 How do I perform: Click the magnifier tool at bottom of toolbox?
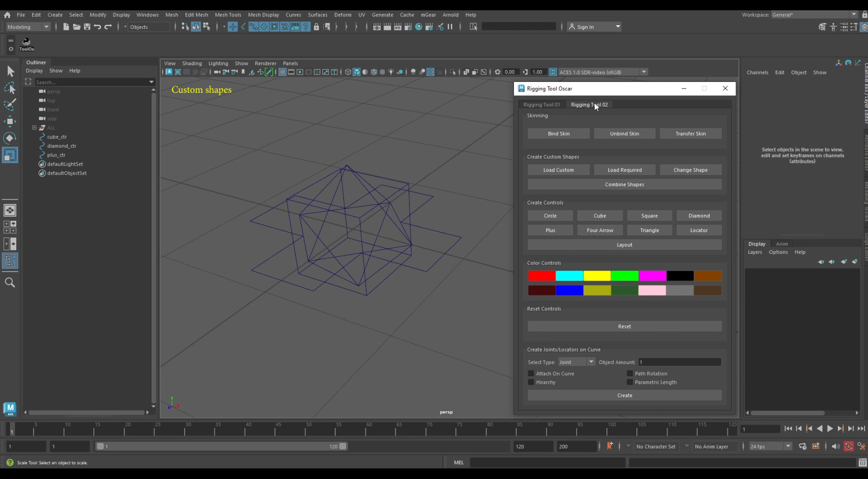[x=10, y=282]
